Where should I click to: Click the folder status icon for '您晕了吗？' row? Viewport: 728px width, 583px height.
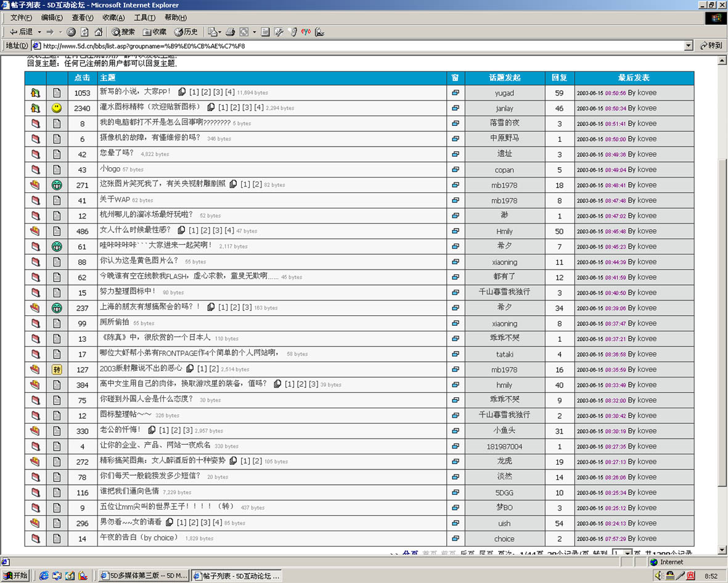click(x=35, y=154)
